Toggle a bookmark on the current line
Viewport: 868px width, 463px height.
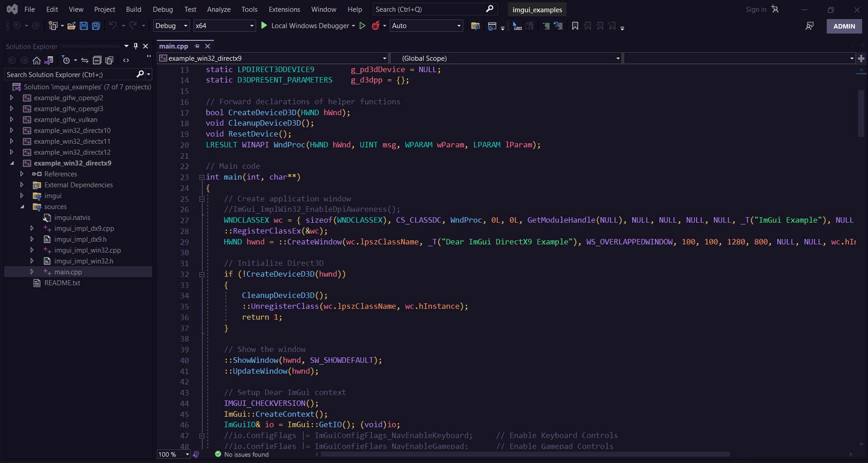(x=575, y=26)
